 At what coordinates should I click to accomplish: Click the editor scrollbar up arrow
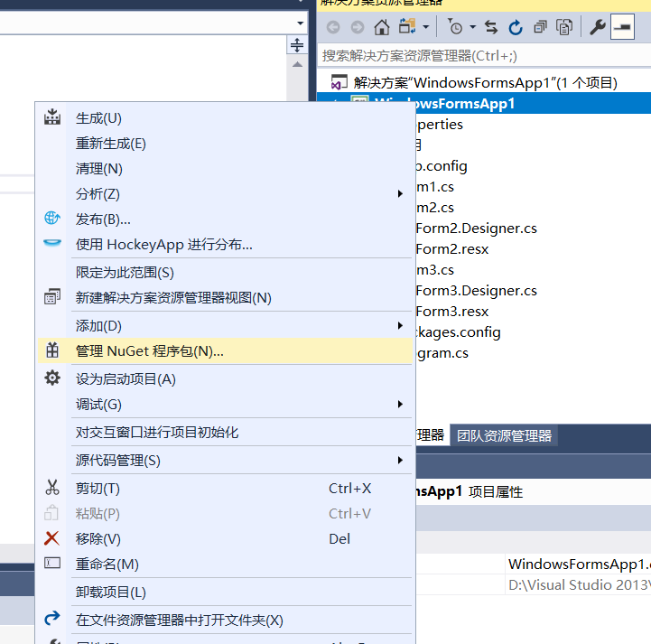tap(297, 64)
